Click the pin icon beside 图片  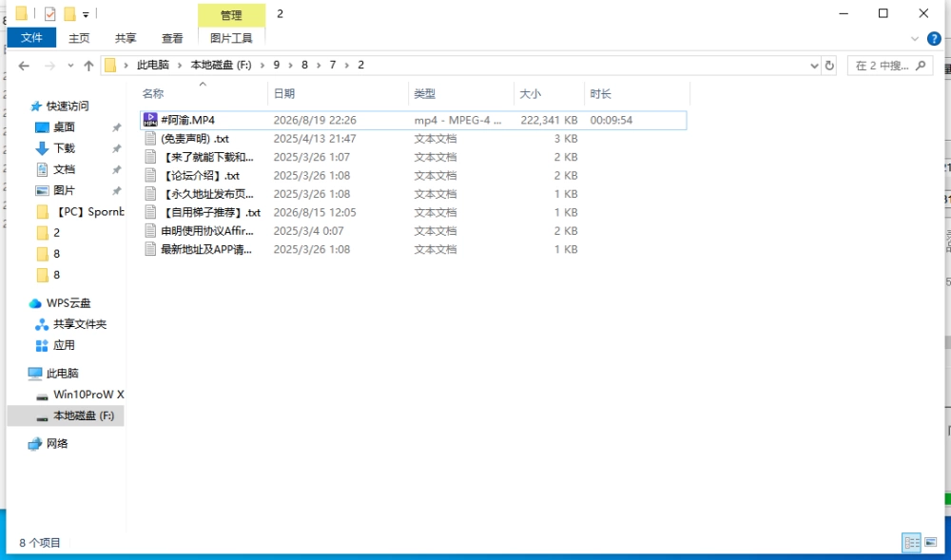coord(116,191)
